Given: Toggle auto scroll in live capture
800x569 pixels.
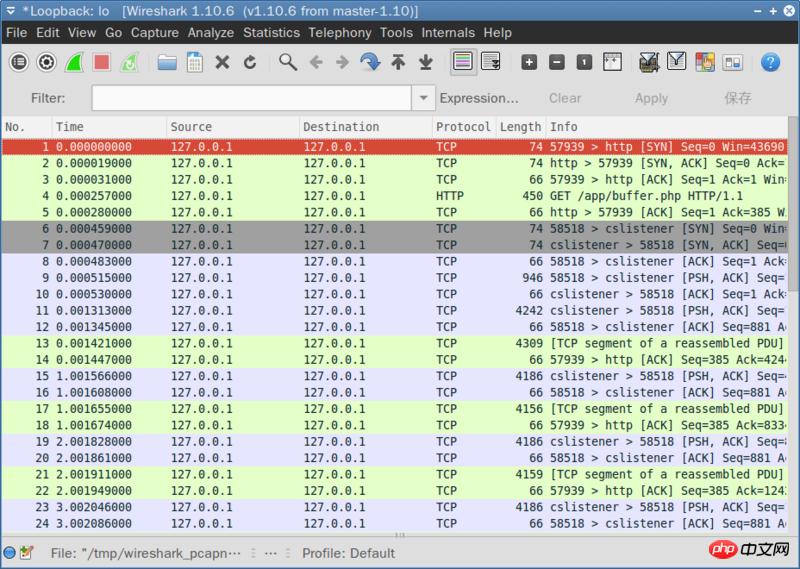Looking at the screenshot, I should pyautogui.click(x=491, y=62).
